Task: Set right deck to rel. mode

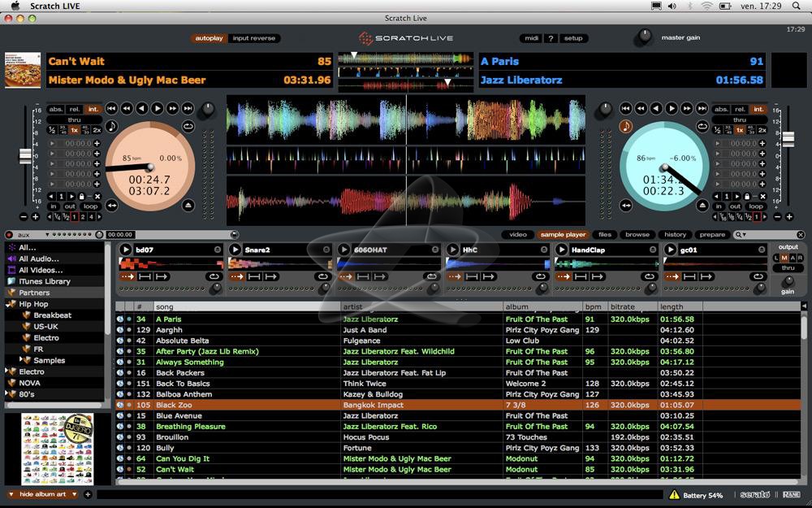Action: (739, 109)
